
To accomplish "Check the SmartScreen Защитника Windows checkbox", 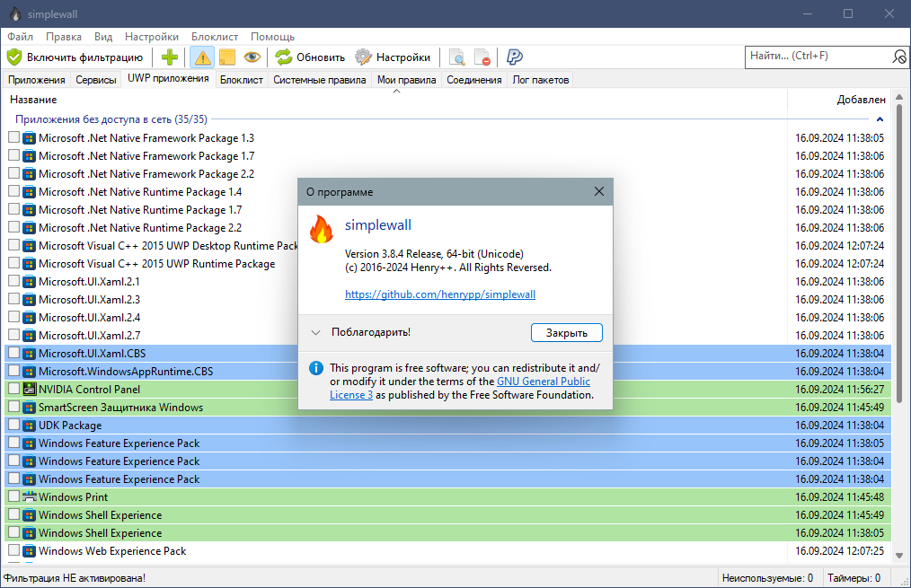I will [x=14, y=407].
